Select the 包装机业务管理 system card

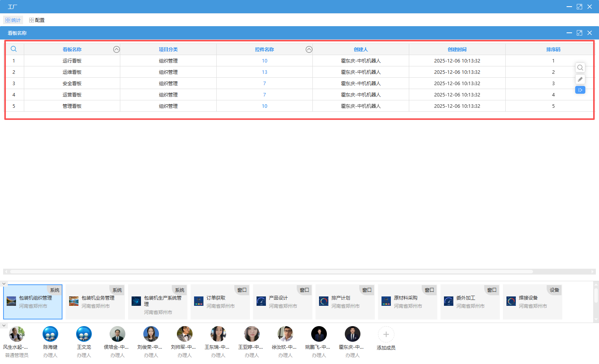[95, 302]
